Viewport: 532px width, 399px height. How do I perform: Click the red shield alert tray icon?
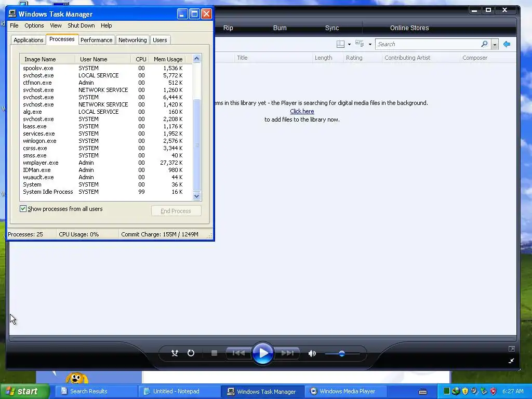click(x=494, y=391)
